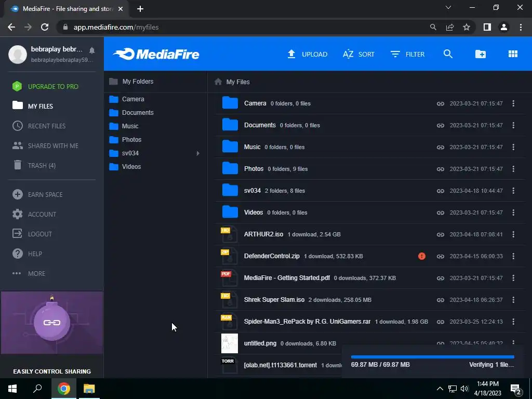The width and height of the screenshot is (532, 399).
Task: Copy share link for Shrek Super Slam.iso
Action: click(441, 300)
